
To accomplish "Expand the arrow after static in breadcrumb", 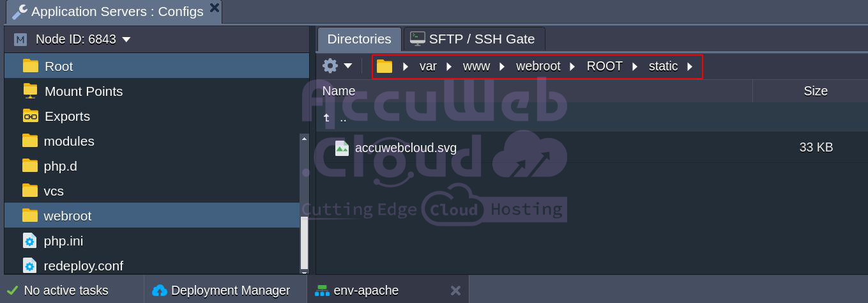I will click(690, 66).
